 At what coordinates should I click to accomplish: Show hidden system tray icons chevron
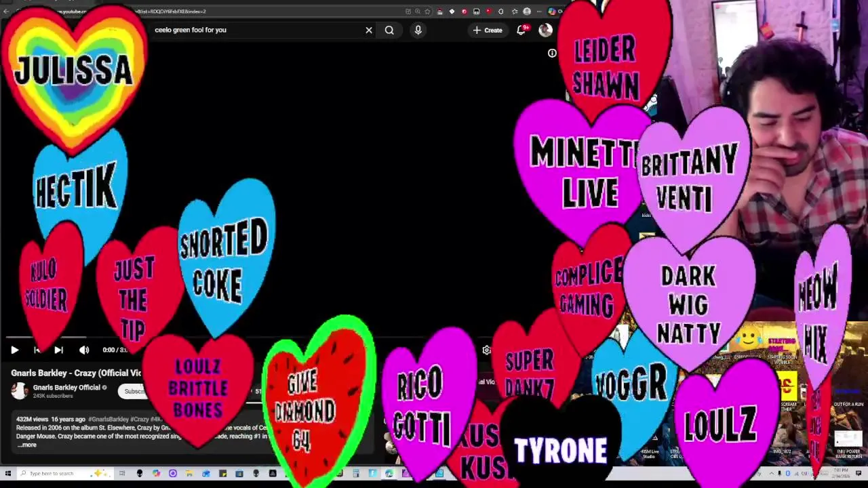772,473
